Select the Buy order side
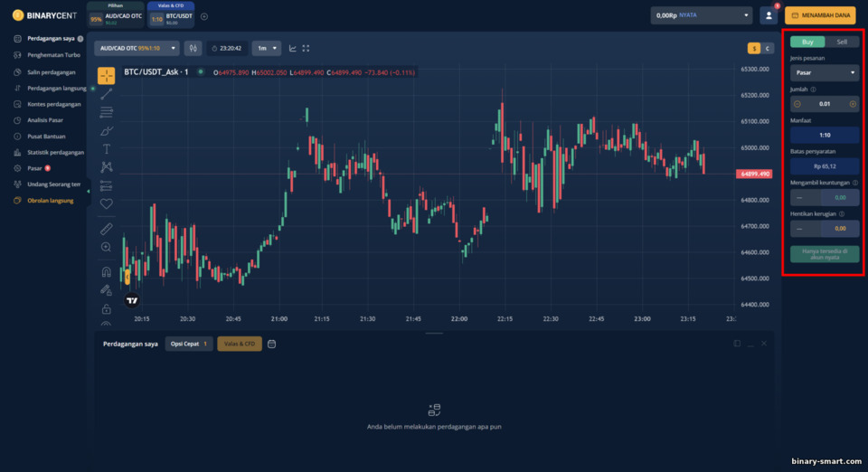 coord(807,42)
